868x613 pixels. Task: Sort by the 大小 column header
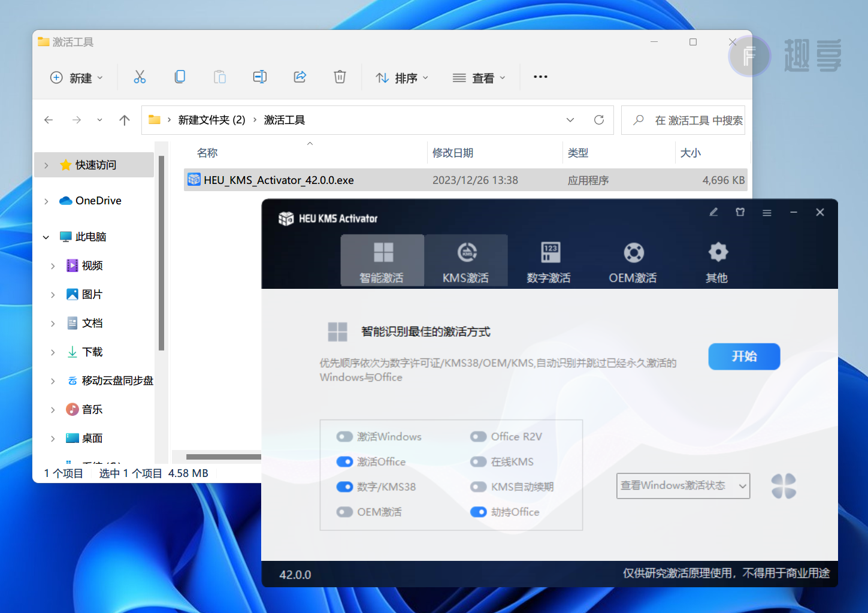click(691, 153)
